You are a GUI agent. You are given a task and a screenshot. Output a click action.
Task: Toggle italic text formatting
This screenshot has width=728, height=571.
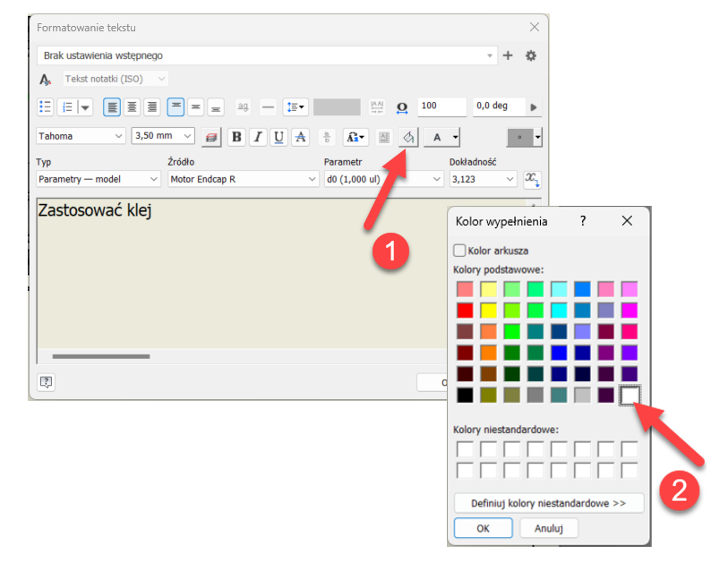click(258, 137)
